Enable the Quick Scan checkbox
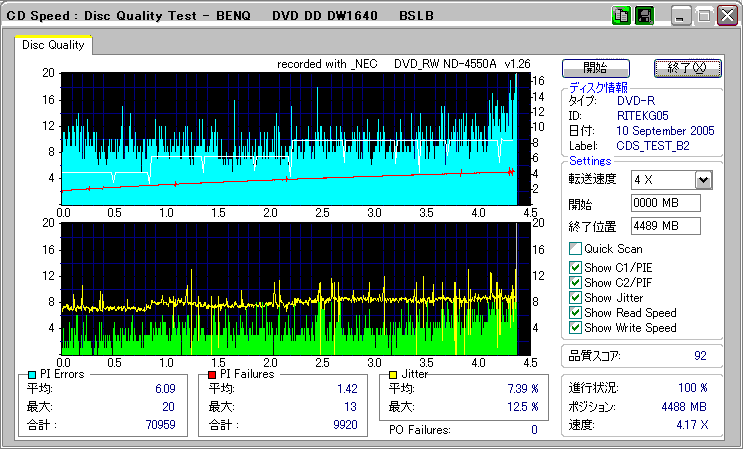This screenshot has height=449, width=743. tap(575, 248)
